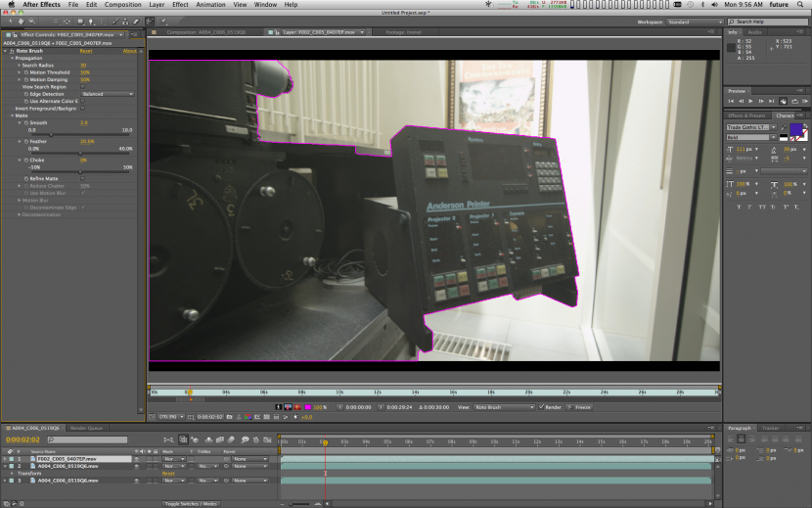
Task: Toggle the Render checkbox in layer viewer
Action: click(541, 406)
